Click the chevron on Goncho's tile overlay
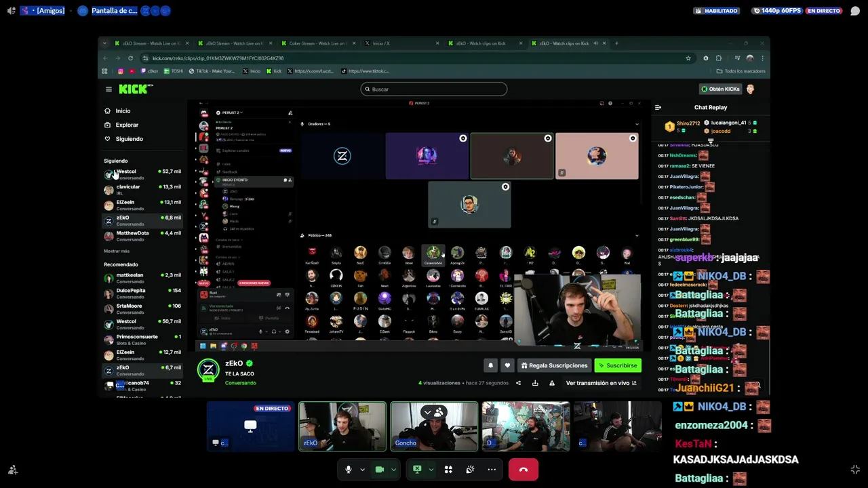This screenshot has height=488, width=868. (x=427, y=412)
